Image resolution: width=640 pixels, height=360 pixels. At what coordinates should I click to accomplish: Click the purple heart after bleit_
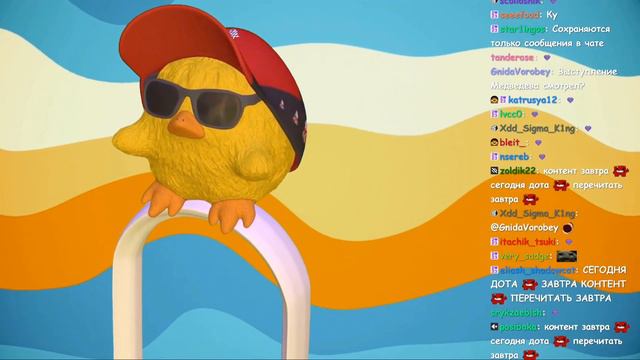click(538, 142)
